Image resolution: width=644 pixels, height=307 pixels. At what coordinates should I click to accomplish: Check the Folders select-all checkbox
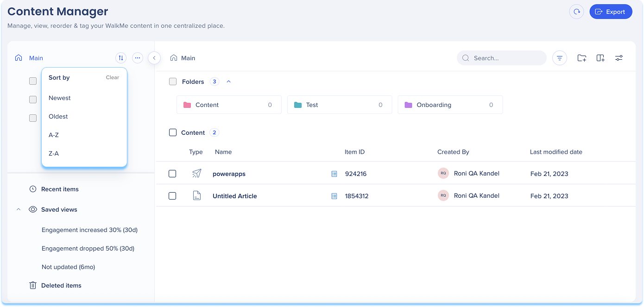click(x=173, y=81)
